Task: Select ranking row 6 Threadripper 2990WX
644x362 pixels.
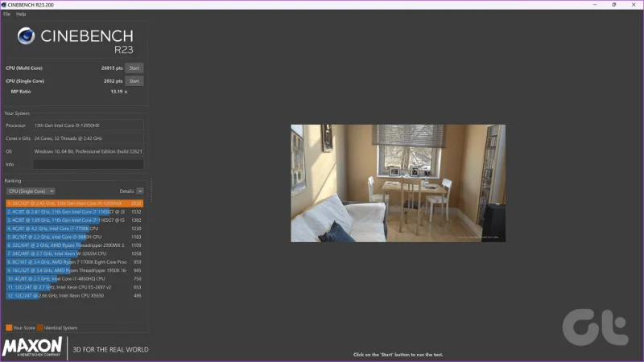Action: click(x=74, y=245)
